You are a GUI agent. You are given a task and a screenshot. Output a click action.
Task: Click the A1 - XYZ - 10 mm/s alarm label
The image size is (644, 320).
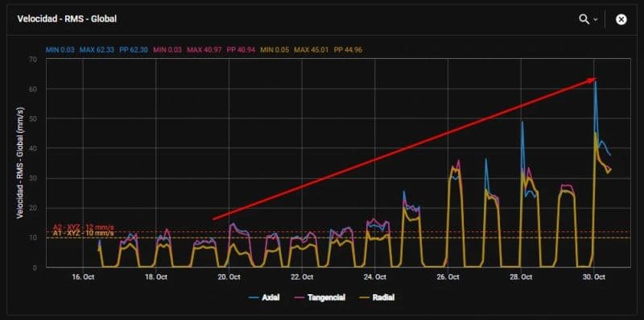click(84, 233)
